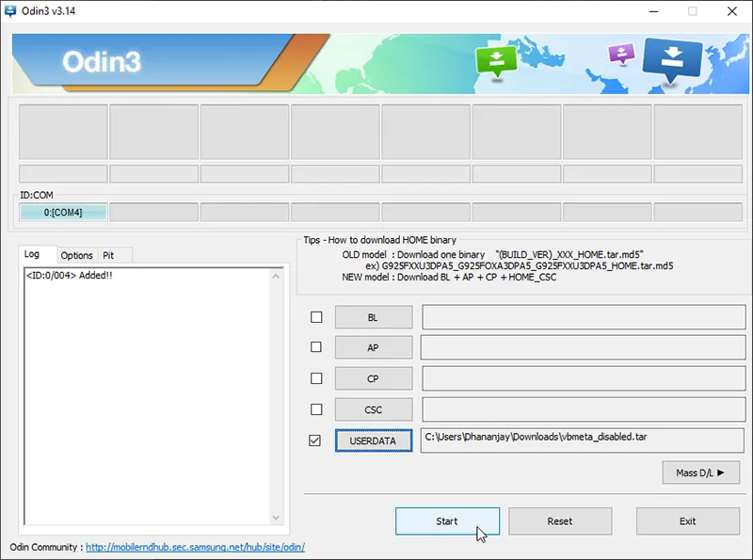753x560 pixels.
Task: Open the Mass D/L panel
Action: (700, 472)
